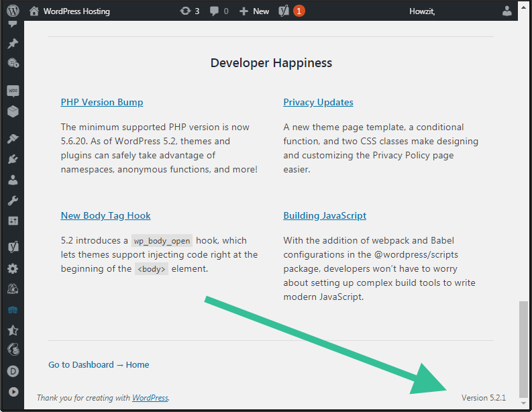
Task: Open Posts via the pushpin icon
Action: click(x=13, y=44)
